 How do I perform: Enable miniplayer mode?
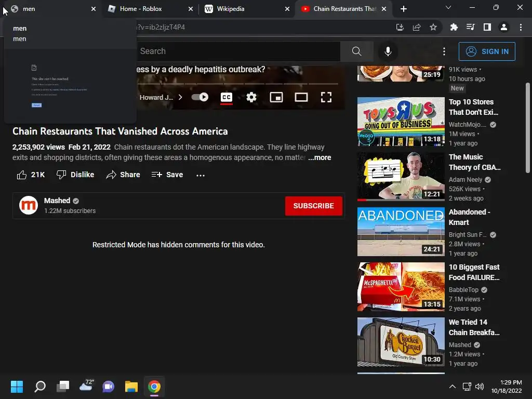276,97
